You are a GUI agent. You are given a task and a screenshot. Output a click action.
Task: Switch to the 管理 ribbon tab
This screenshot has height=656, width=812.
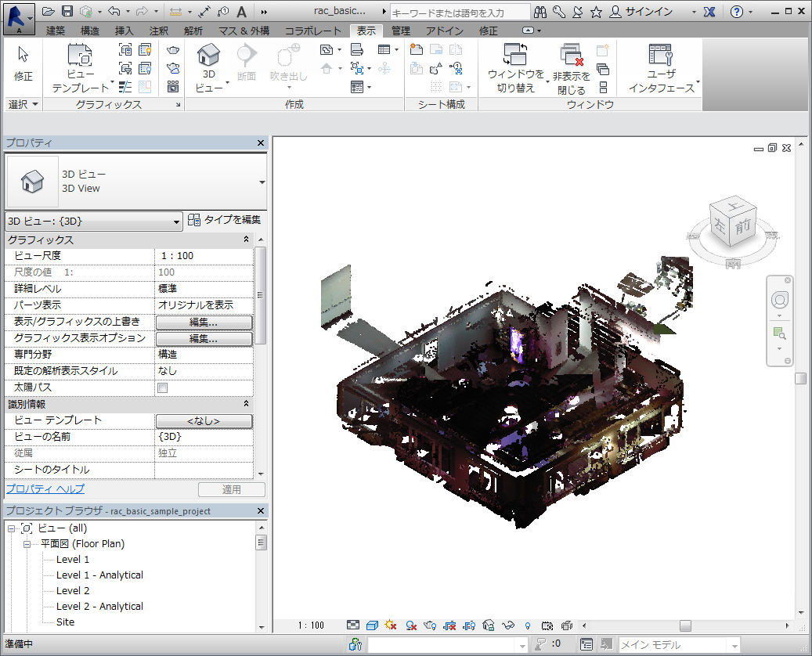(x=401, y=31)
